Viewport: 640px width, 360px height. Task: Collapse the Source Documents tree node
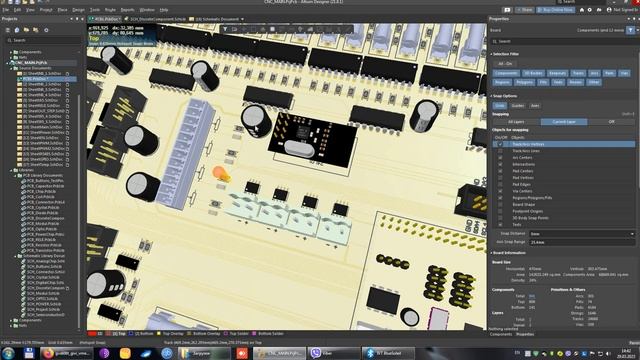pos(11,68)
